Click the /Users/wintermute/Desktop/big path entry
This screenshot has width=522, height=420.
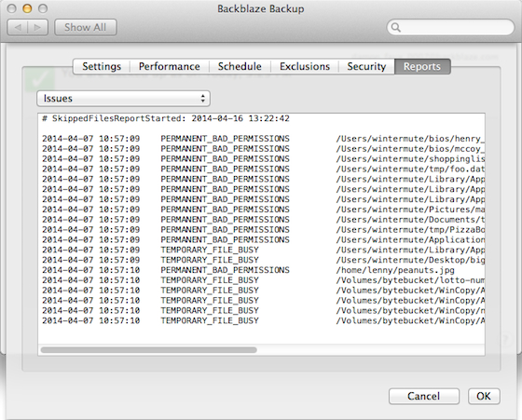[x=410, y=260]
